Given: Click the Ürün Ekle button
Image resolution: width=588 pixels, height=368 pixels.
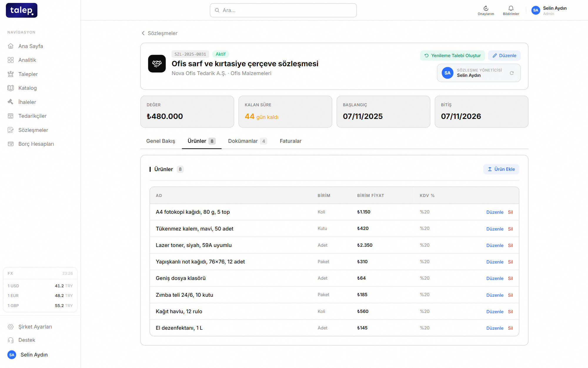Looking at the screenshot, I should click(x=501, y=169).
